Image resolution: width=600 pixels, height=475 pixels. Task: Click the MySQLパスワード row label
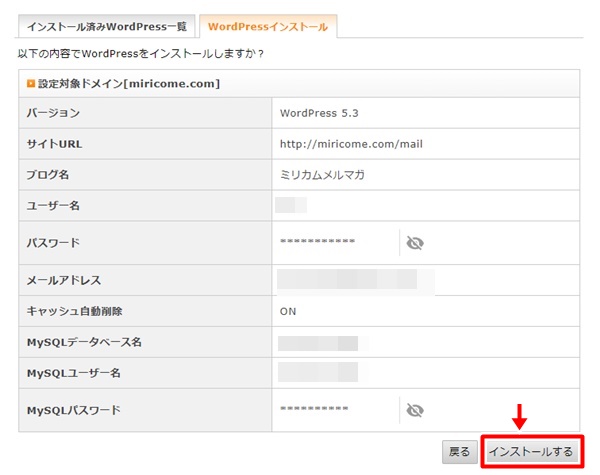pos(74,410)
